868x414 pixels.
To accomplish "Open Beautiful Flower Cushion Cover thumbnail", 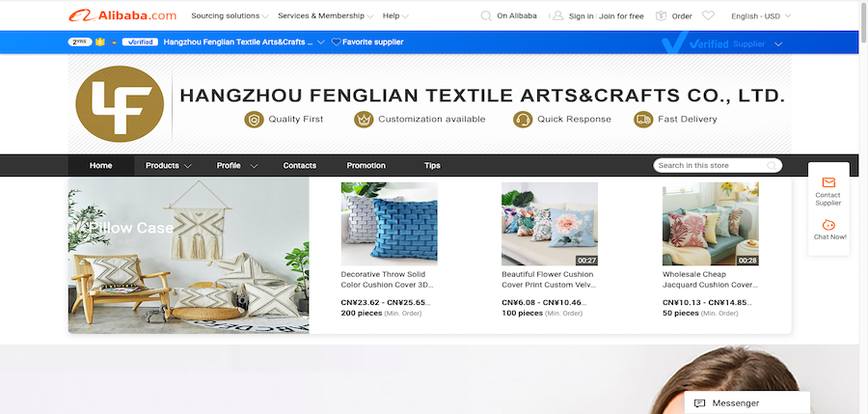I will click(550, 224).
